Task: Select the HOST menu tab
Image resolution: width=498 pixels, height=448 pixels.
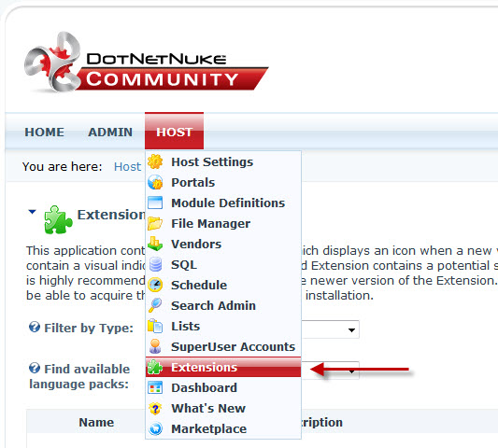Action: 174,131
